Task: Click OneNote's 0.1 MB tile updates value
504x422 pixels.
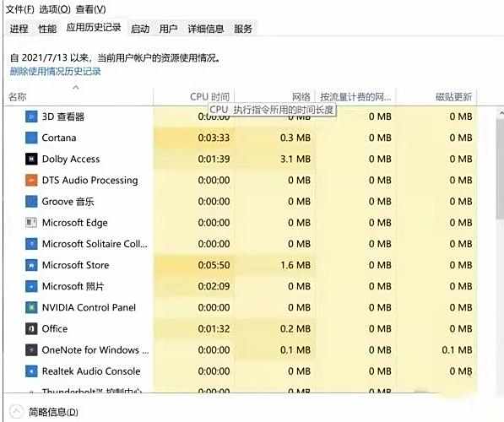Action: (457, 350)
